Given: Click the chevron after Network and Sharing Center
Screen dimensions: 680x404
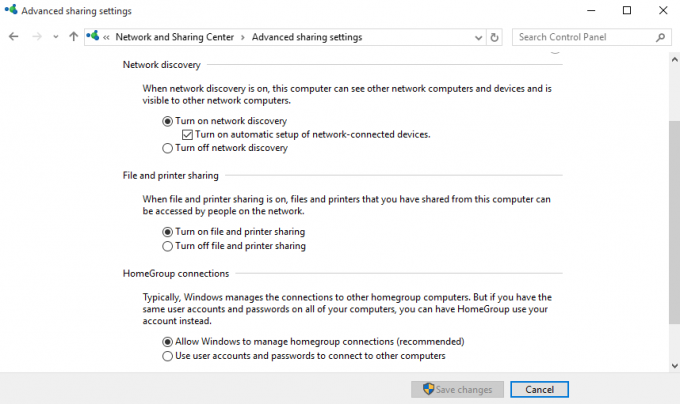Looking at the screenshot, I should pos(242,38).
